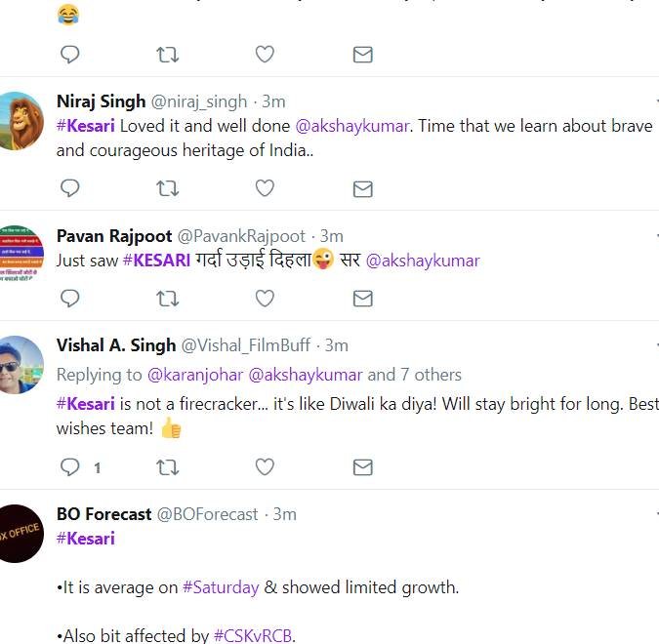Message Vishal A. Singh's tweet to someone
Screen dimensions: 659x644
pos(363,467)
